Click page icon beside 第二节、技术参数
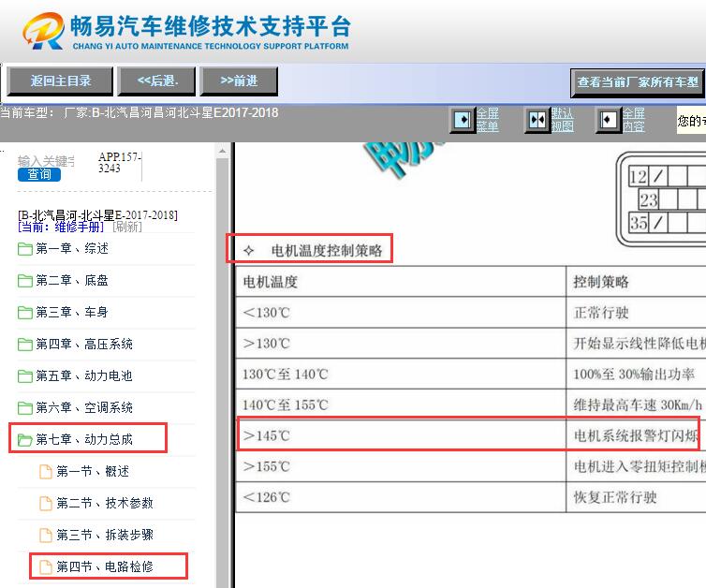 (x=46, y=503)
